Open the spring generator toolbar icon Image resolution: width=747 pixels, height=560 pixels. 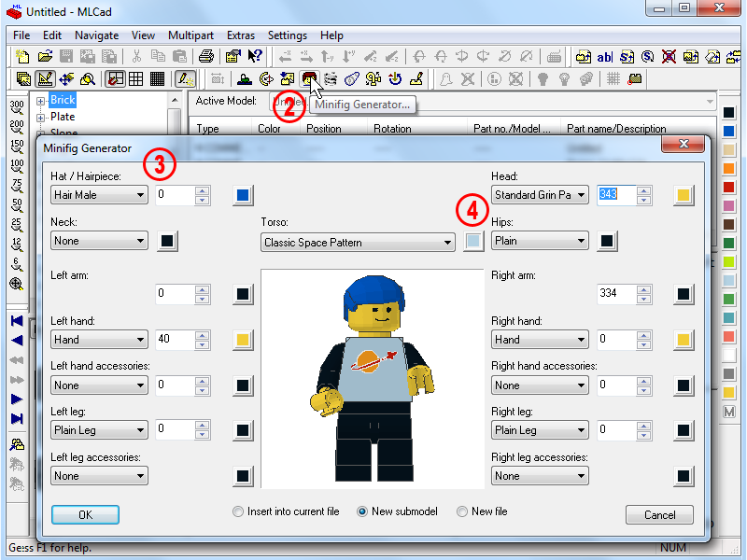(x=331, y=78)
